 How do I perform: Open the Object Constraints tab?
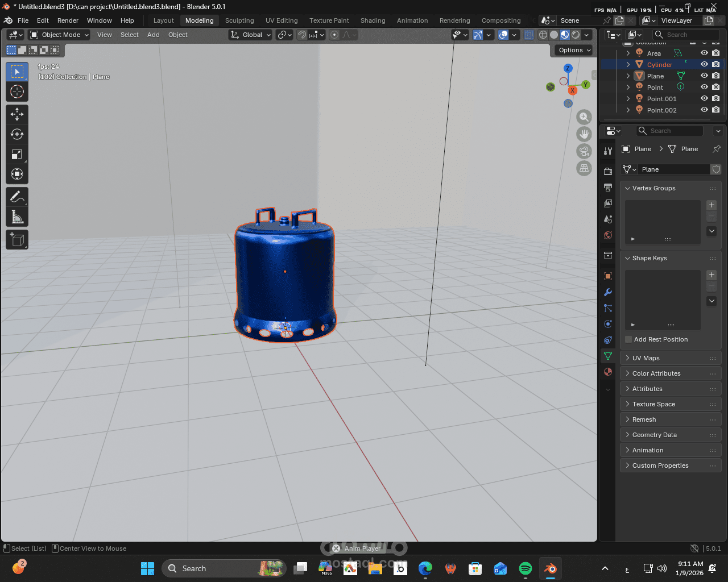(x=608, y=340)
